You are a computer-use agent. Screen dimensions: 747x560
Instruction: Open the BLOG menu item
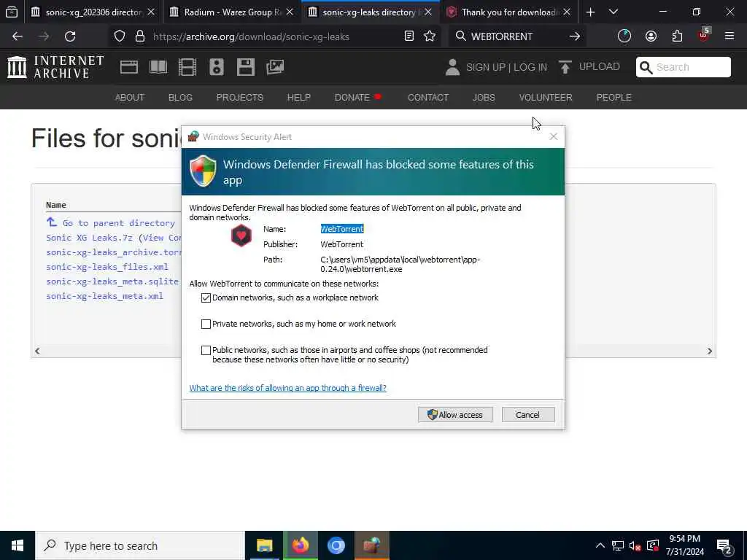pos(180,97)
